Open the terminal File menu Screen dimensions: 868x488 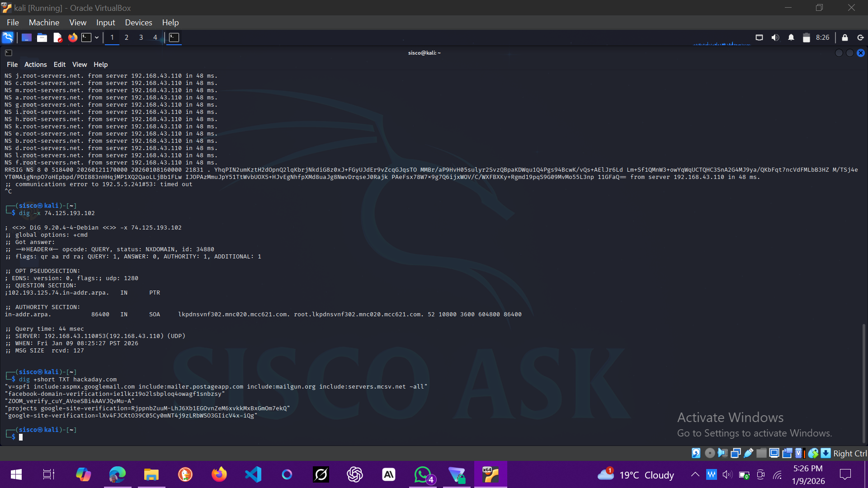pyautogui.click(x=12, y=65)
